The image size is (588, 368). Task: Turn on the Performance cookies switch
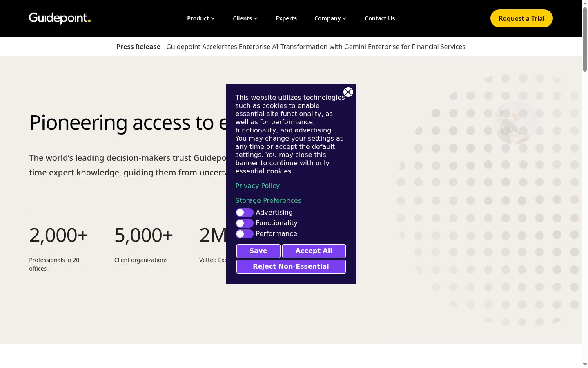pyautogui.click(x=245, y=234)
